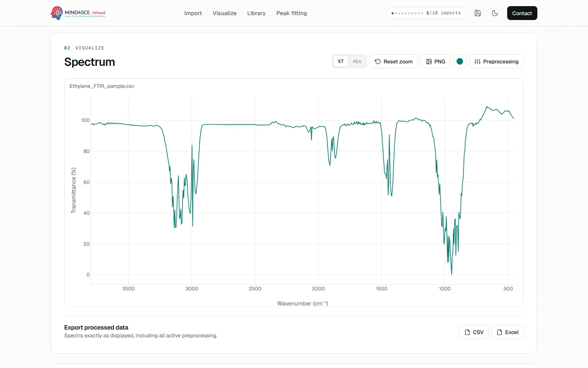The width and height of the screenshot is (588, 368).
Task: Open the Import menu item
Action: pos(193,13)
